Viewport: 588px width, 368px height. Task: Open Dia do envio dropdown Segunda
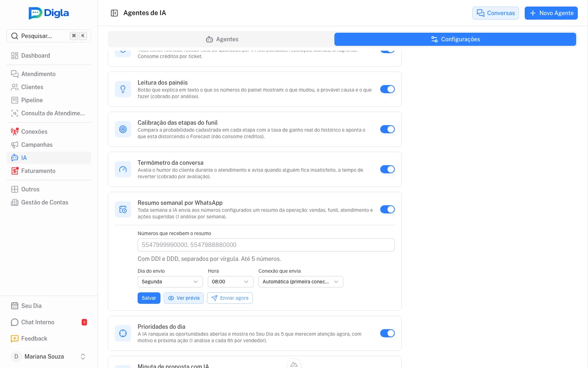[170, 282]
